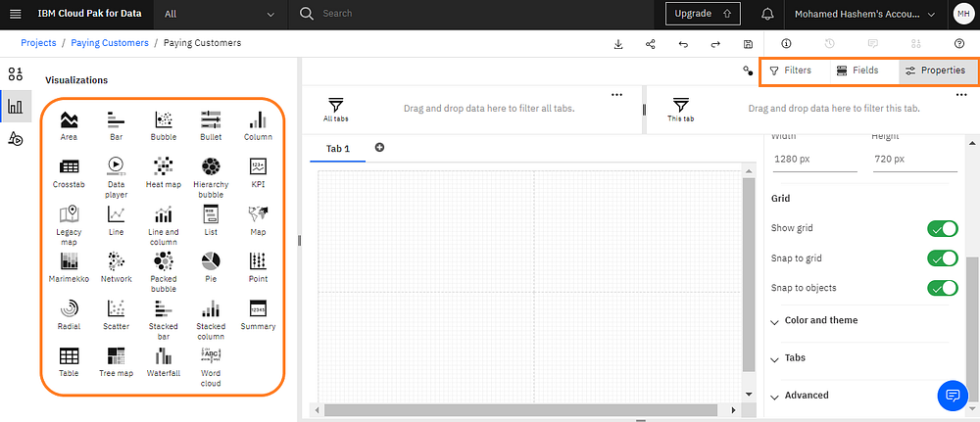This screenshot has height=422, width=980.
Task: Open Paying Customers breadcrumb link
Action: point(110,43)
